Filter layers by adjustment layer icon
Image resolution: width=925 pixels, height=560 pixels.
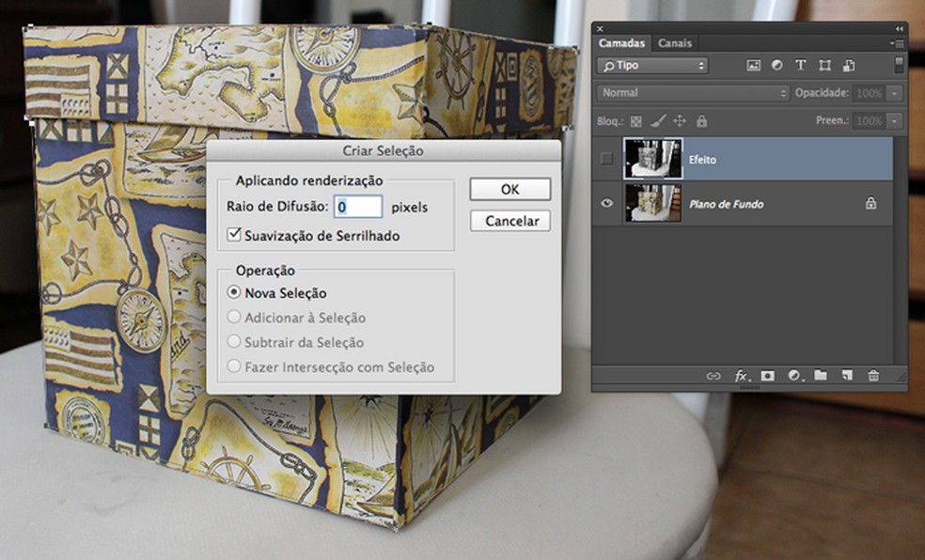click(776, 66)
